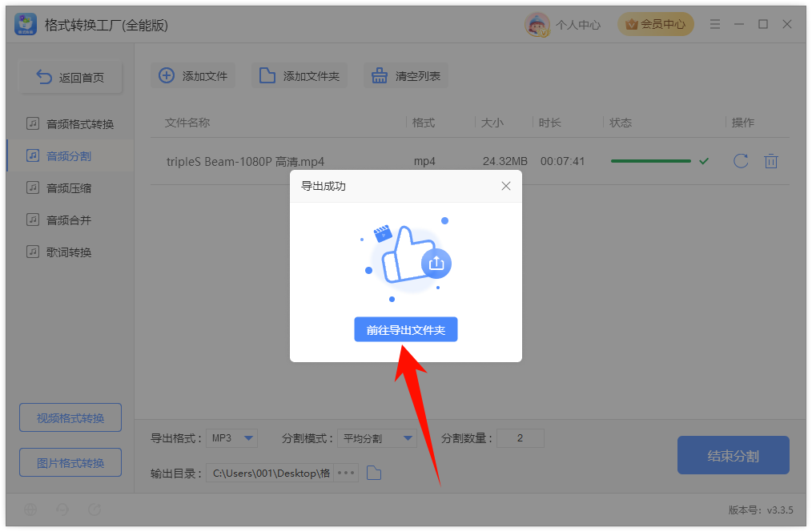
Task: Maximize the application window
Action: [763, 24]
